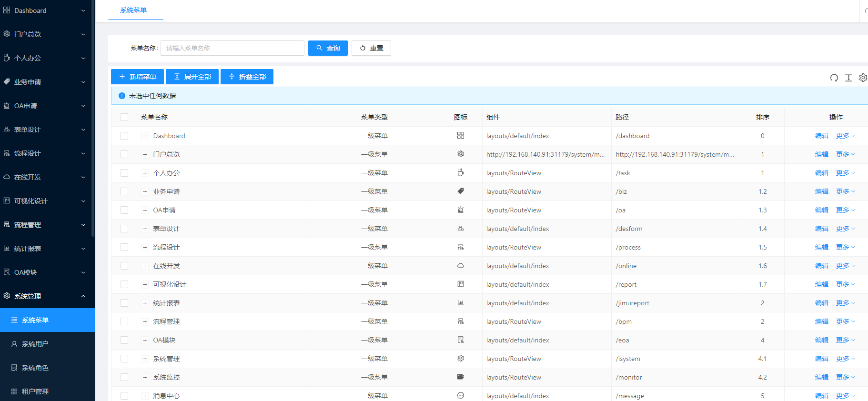Click the 系统用户 person icon in the sidebar
This screenshot has height=401, width=868.
(x=14, y=344)
